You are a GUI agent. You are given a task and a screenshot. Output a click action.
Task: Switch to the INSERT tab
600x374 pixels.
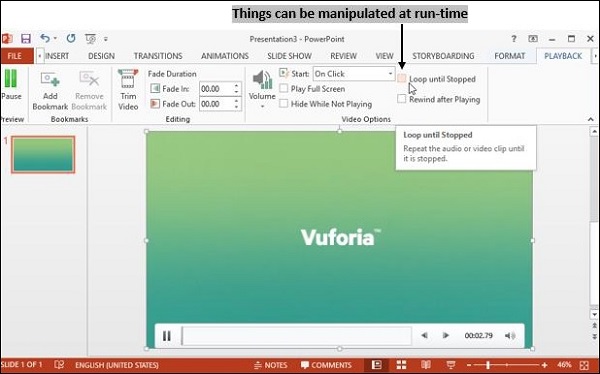(57, 56)
